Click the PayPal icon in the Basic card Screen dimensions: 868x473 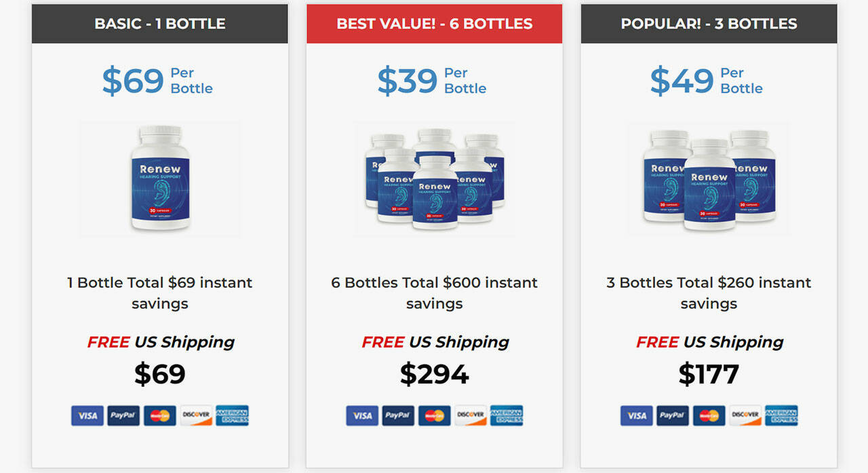(x=123, y=415)
